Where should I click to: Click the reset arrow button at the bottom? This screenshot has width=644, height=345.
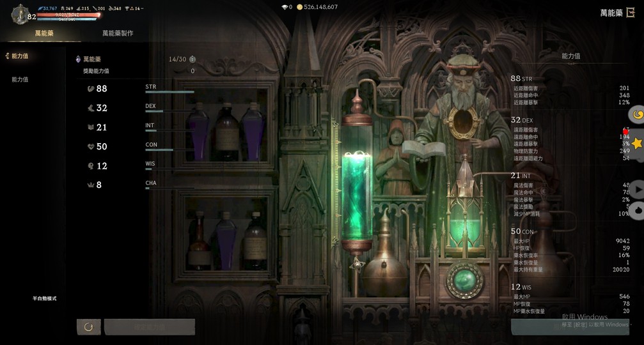88,327
